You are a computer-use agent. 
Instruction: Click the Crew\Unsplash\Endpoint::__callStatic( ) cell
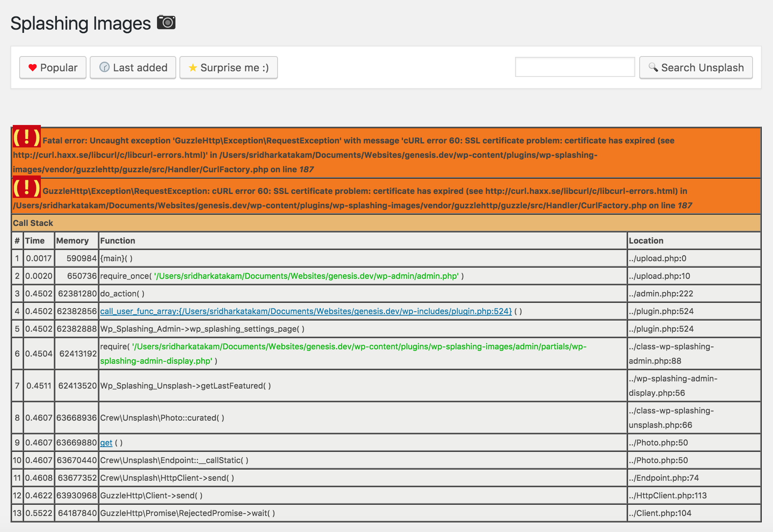click(363, 460)
